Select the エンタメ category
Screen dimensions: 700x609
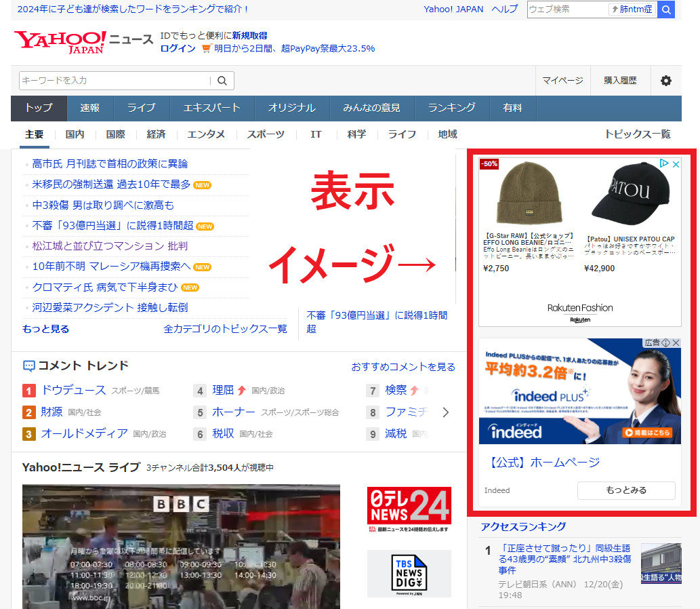click(x=206, y=134)
